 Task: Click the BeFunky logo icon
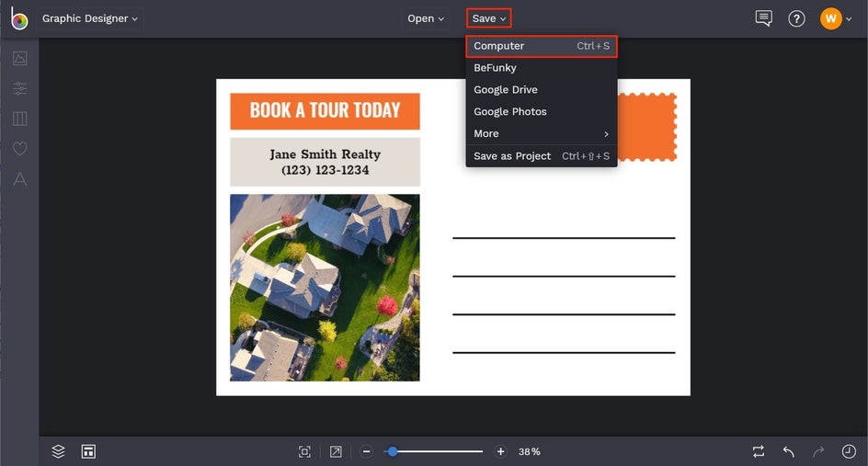[19, 18]
